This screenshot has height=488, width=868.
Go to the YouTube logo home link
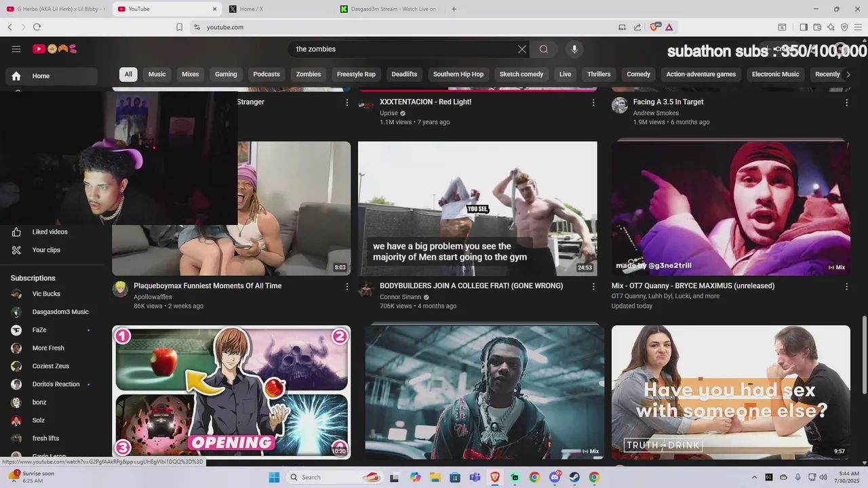click(54, 49)
